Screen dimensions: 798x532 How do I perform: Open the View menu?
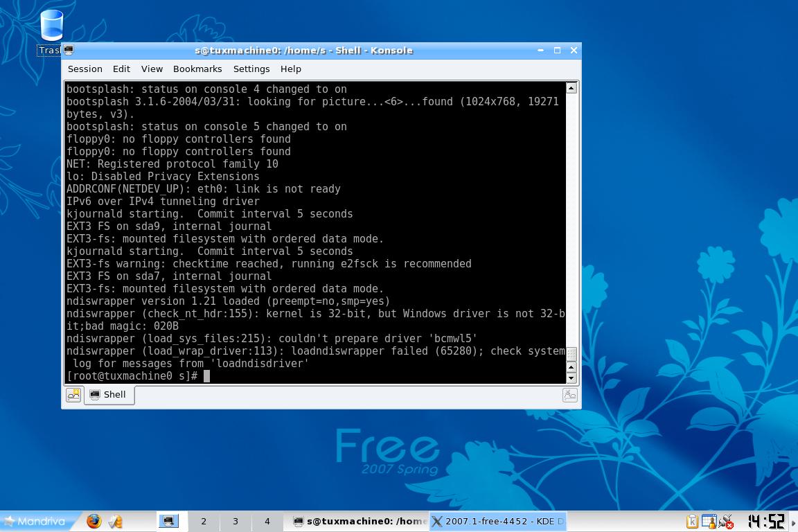click(152, 69)
